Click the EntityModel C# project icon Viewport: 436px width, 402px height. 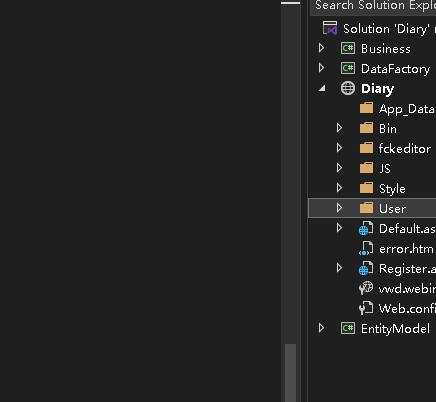pyautogui.click(x=348, y=328)
